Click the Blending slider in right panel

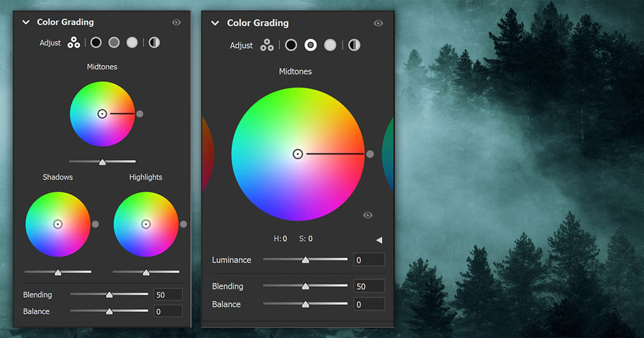pos(305,286)
